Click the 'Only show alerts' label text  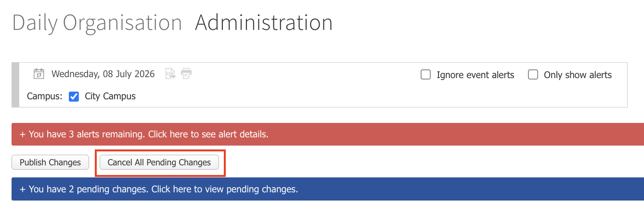pyautogui.click(x=578, y=75)
